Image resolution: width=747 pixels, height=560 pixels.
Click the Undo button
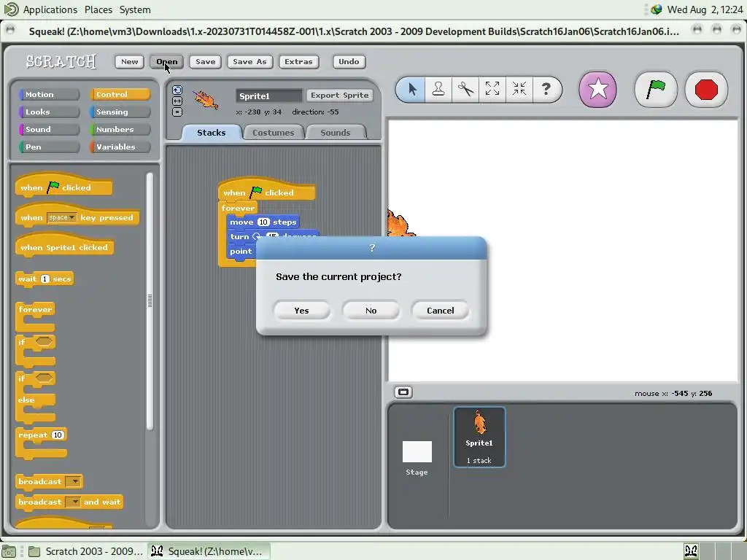coord(349,61)
